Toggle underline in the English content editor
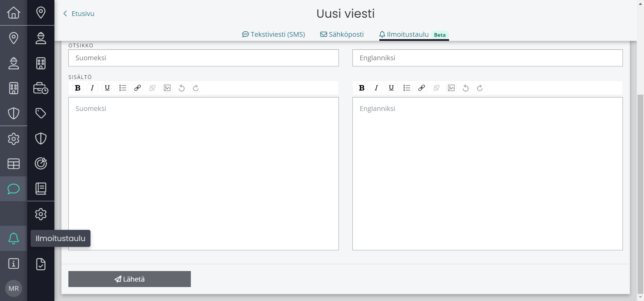The image size is (644, 301). coord(391,88)
